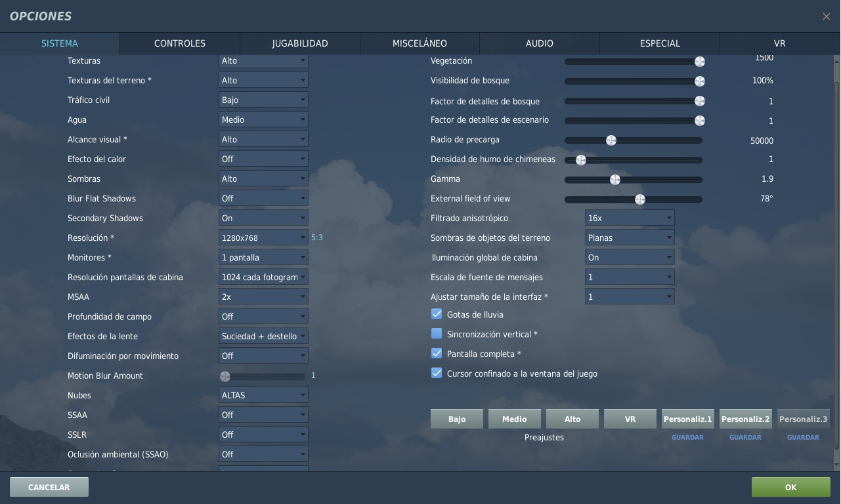Apply the Medio preset
Viewport: 841px width, 504px height.
coord(515,419)
